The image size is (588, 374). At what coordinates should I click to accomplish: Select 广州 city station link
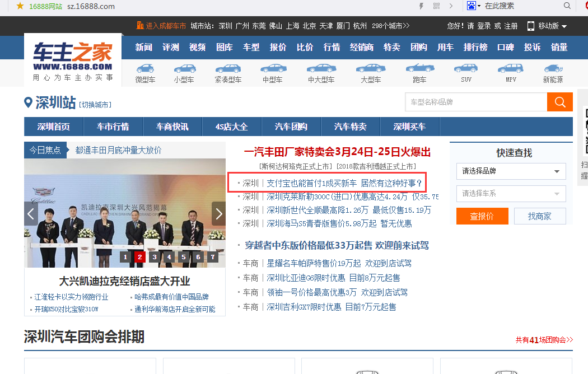(242, 26)
